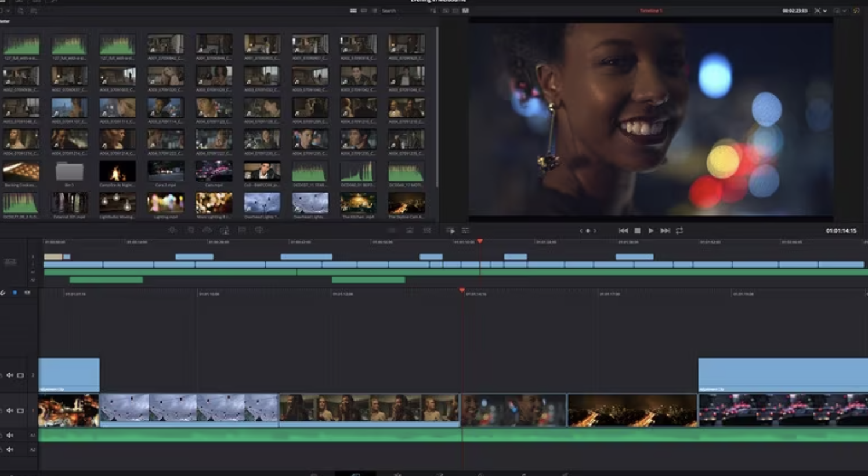
Task: Mute video track 1 speaker icon
Action: (x=9, y=410)
